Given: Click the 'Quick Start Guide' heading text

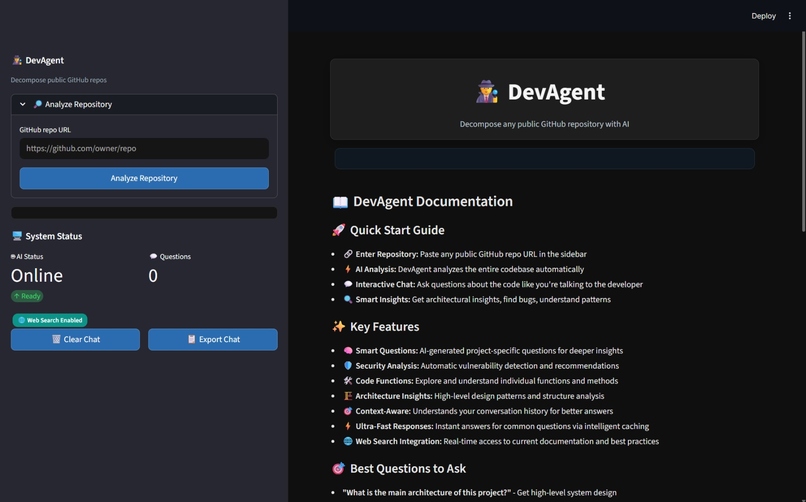Looking at the screenshot, I should (397, 230).
